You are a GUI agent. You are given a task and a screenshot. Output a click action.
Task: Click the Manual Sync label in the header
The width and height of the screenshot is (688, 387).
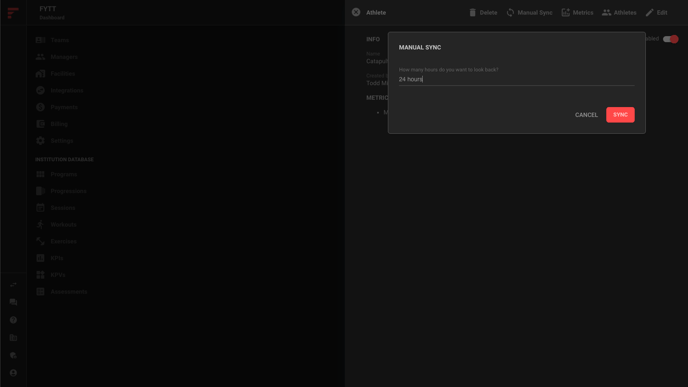pyautogui.click(x=535, y=13)
